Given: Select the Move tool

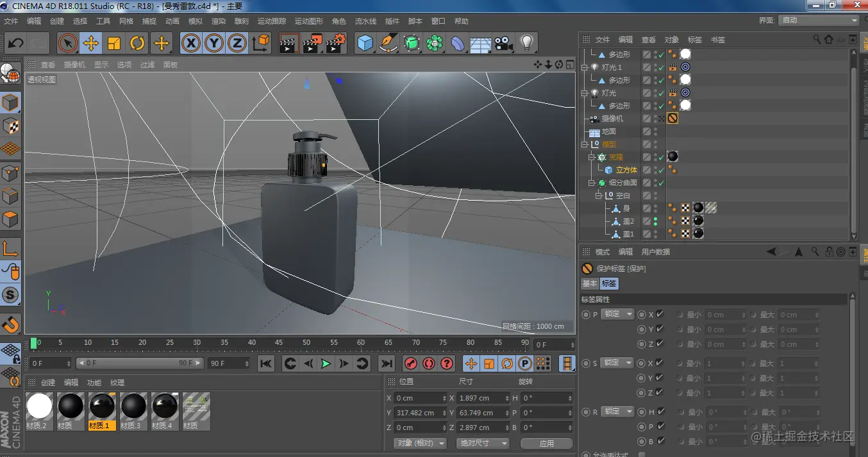Looking at the screenshot, I should (91, 44).
